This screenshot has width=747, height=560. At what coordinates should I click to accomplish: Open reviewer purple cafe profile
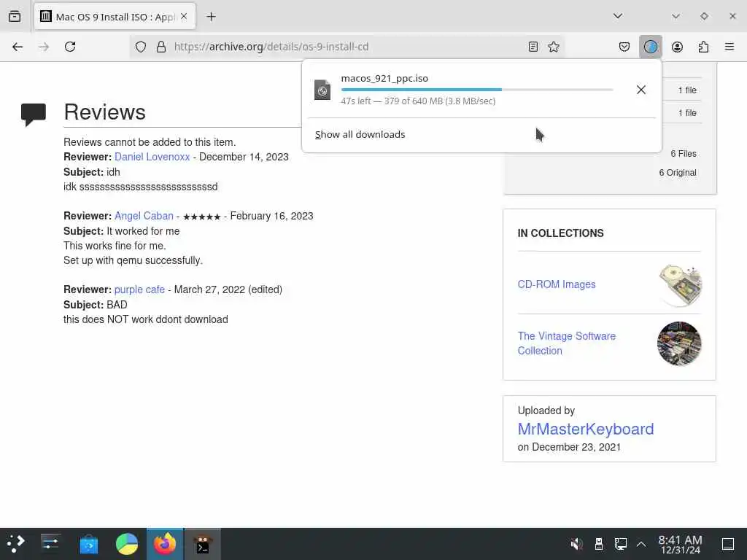point(139,289)
